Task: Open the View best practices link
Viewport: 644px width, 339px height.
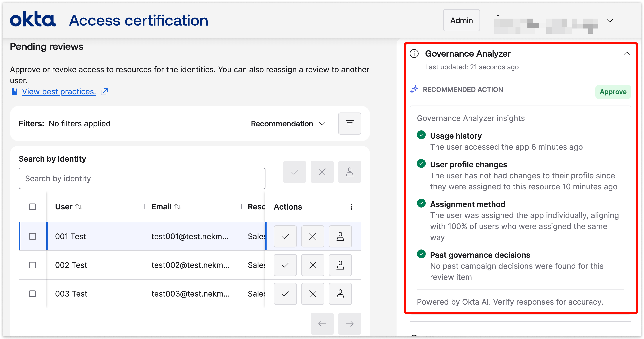Action: 59,92
